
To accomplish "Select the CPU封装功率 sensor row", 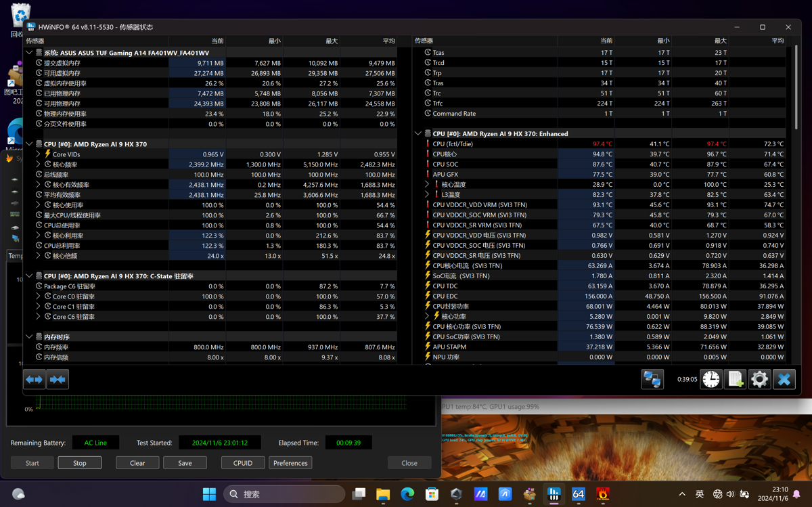I will (x=601, y=307).
